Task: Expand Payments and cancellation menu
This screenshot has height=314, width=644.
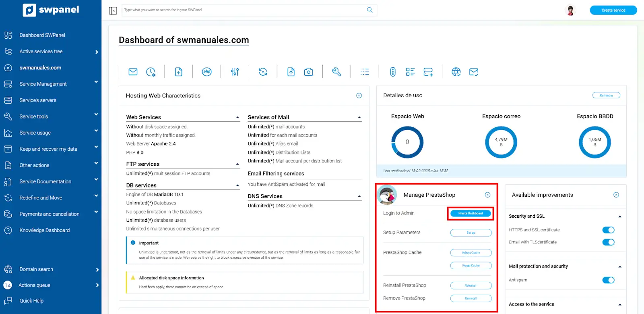Action: tap(96, 212)
